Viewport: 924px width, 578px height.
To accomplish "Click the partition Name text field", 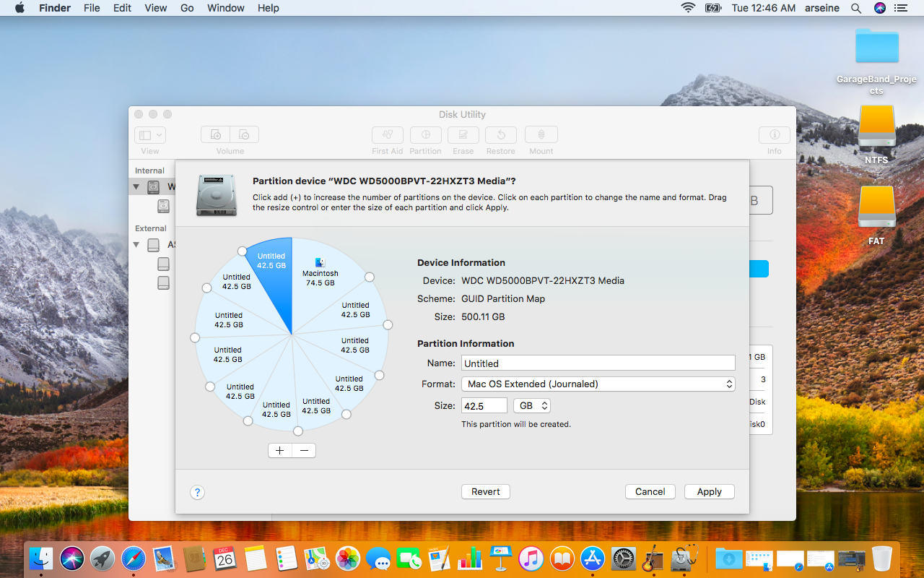I will tap(598, 363).
